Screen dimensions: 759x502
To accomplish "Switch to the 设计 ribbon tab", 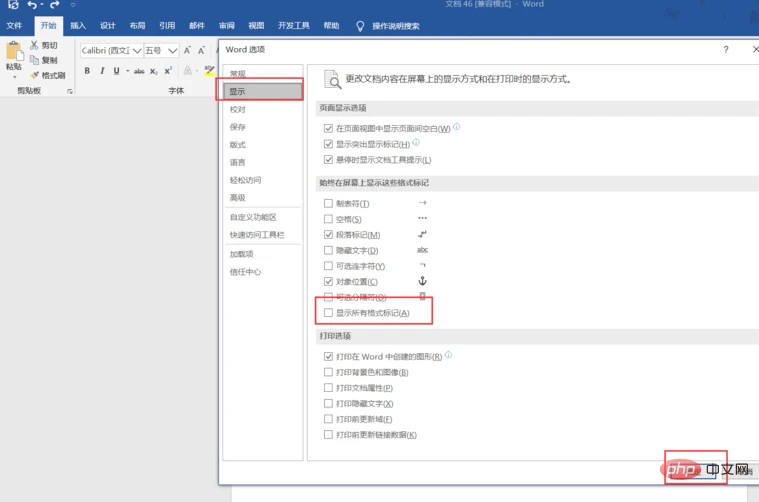I will point(107,26).
